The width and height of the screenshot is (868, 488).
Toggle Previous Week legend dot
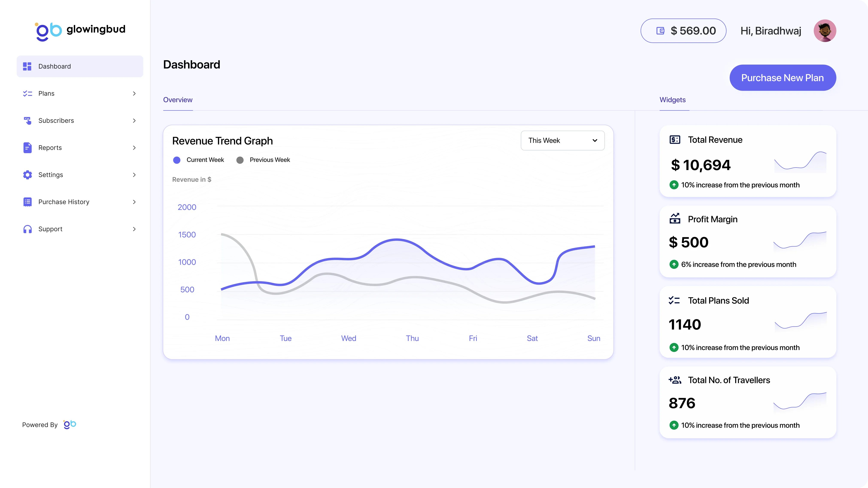(240, 160)
